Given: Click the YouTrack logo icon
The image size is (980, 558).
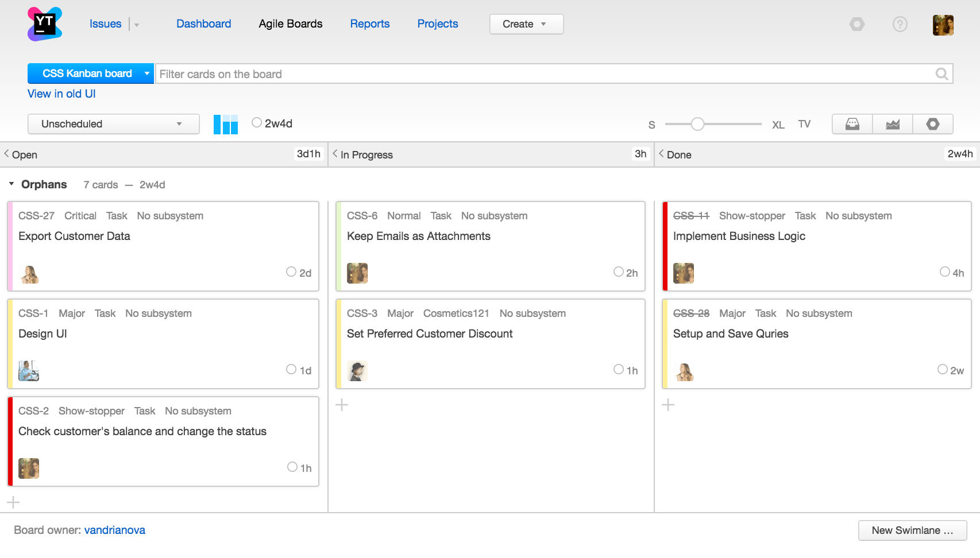Looking at the screenshot, I should [45, 24].
